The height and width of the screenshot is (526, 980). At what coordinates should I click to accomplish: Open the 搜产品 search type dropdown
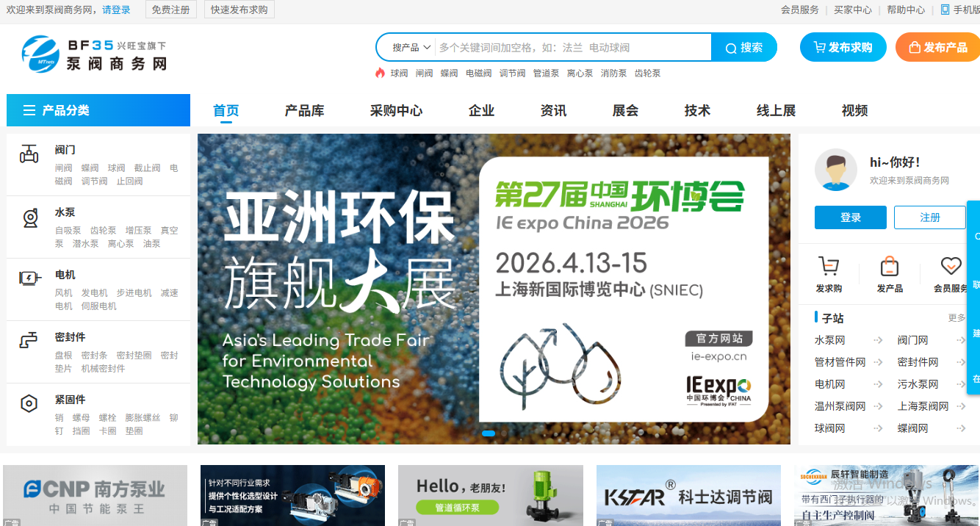tap(406, 46)
